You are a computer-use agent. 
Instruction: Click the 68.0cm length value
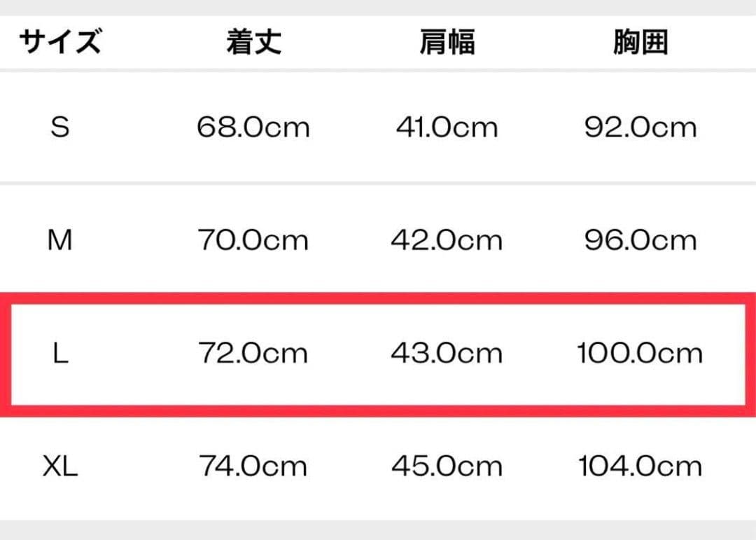click(253, 127)
